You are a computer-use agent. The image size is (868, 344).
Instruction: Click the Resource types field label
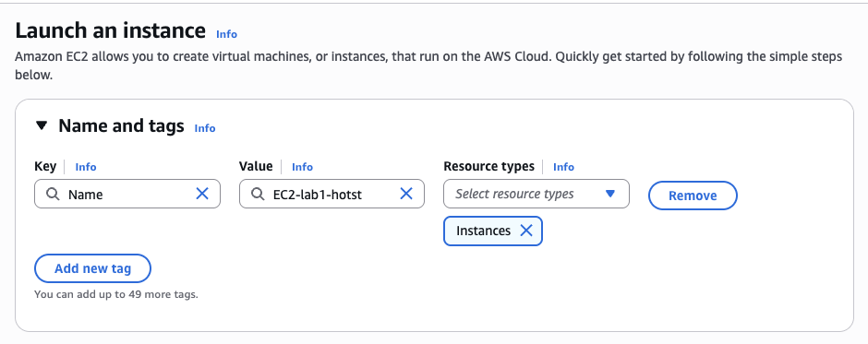tap(488, 166)
